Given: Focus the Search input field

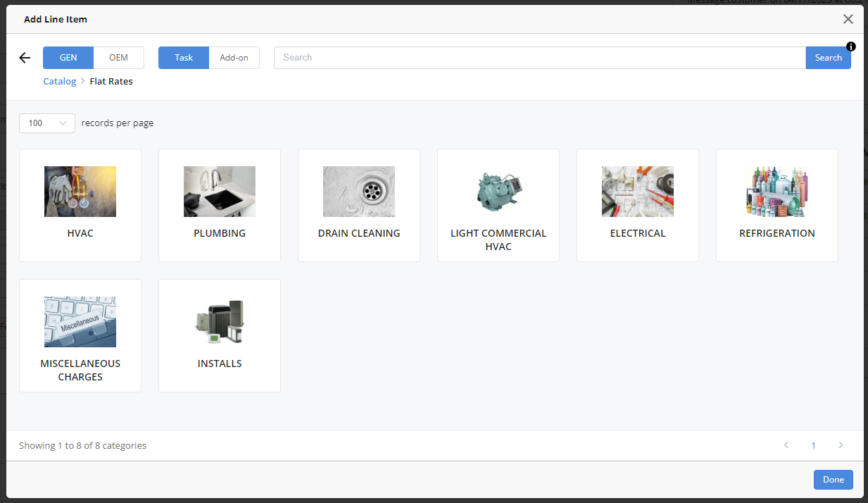Looking at the screenshot, I should (x=540, y=58).
